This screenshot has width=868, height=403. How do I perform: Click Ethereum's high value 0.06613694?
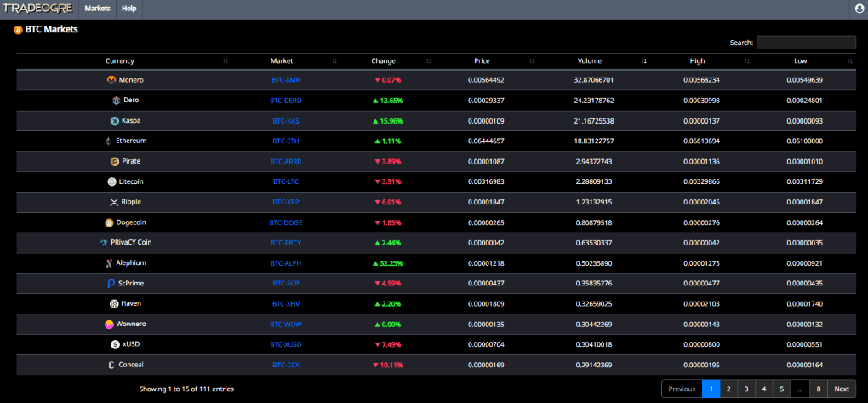coord(701,141)
